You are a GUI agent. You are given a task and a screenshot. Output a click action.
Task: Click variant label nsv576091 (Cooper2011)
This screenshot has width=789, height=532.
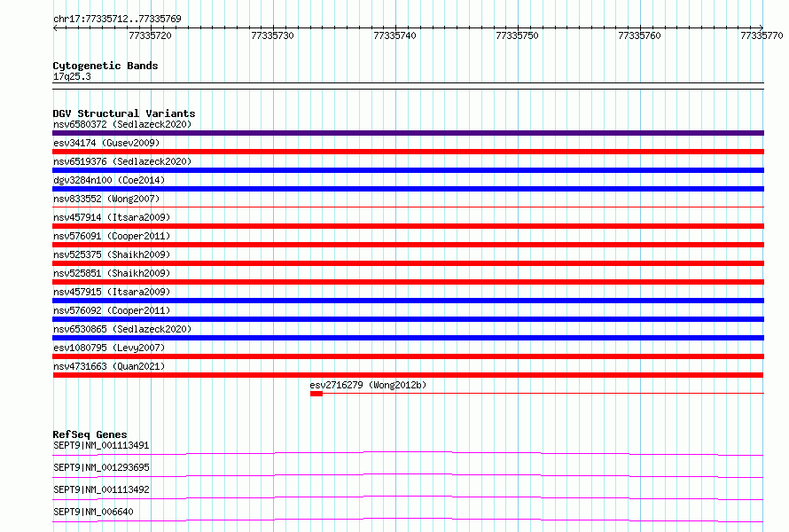(x=112, y=236)
